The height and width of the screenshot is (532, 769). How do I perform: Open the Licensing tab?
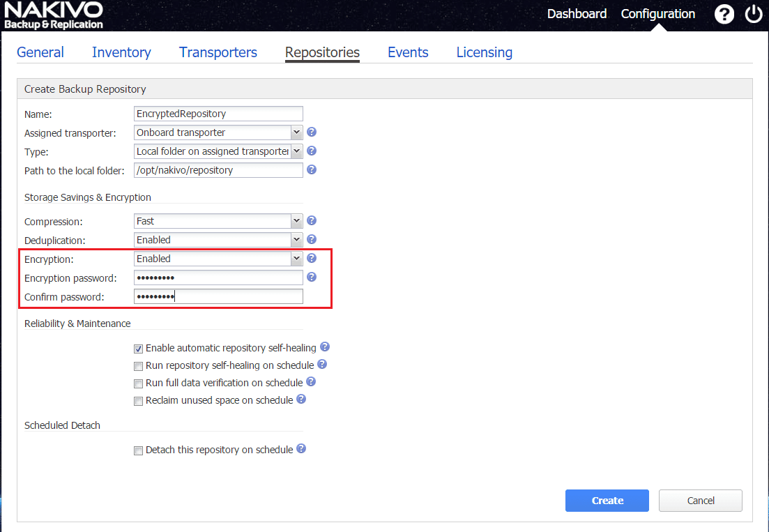click(484, 52)
